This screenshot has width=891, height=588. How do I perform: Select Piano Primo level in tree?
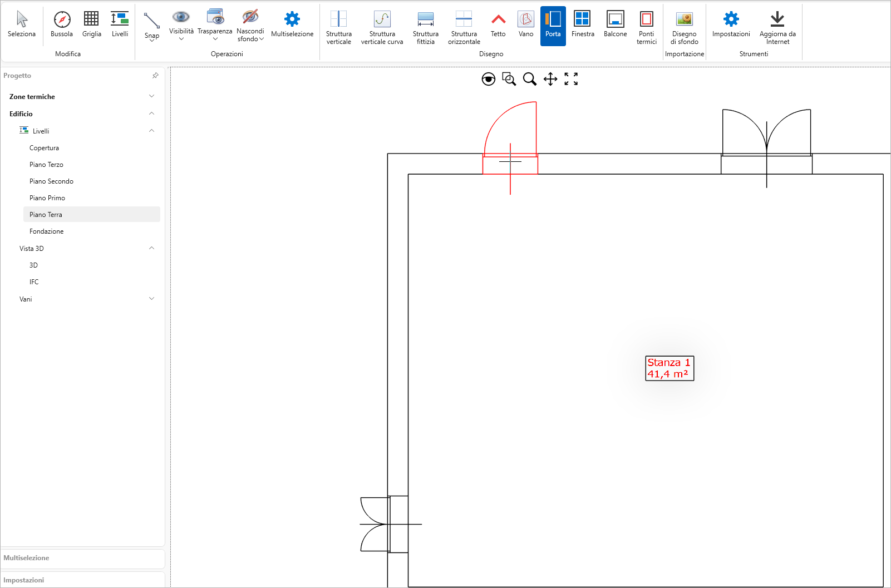[47, 198]
